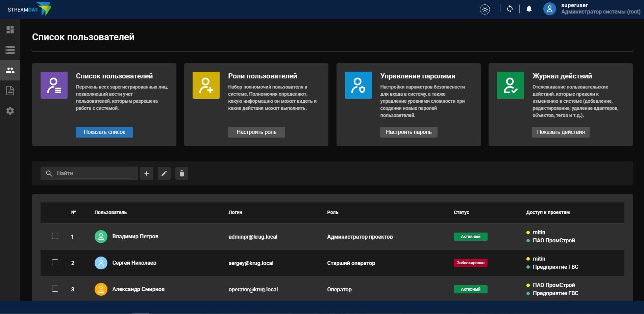Click the refresh/sync icon in the header
Viewport: 644px width, 314px height.
[x=510, y=9]
